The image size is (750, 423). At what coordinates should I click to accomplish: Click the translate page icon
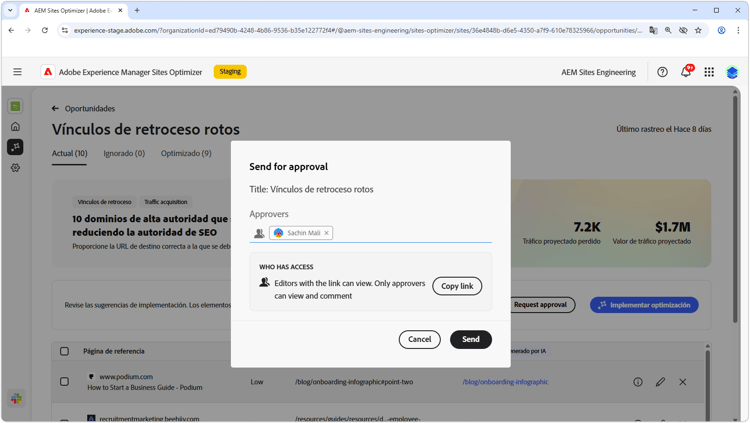(653, 30)
